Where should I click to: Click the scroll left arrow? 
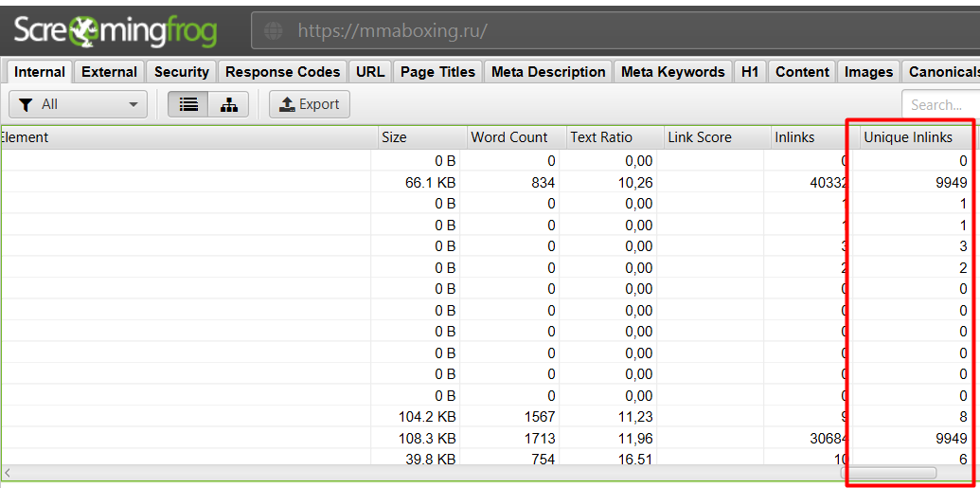9,472
